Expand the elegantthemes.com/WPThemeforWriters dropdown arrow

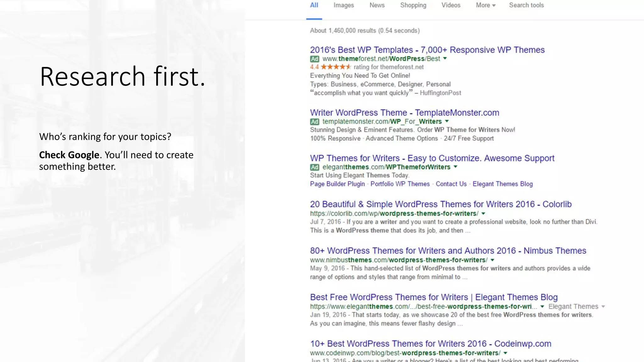455,167
